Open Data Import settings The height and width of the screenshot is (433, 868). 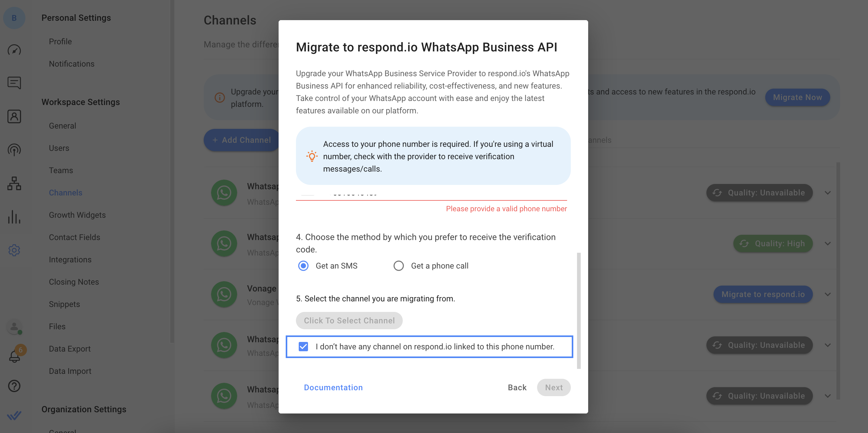click(x=70, y=371)
